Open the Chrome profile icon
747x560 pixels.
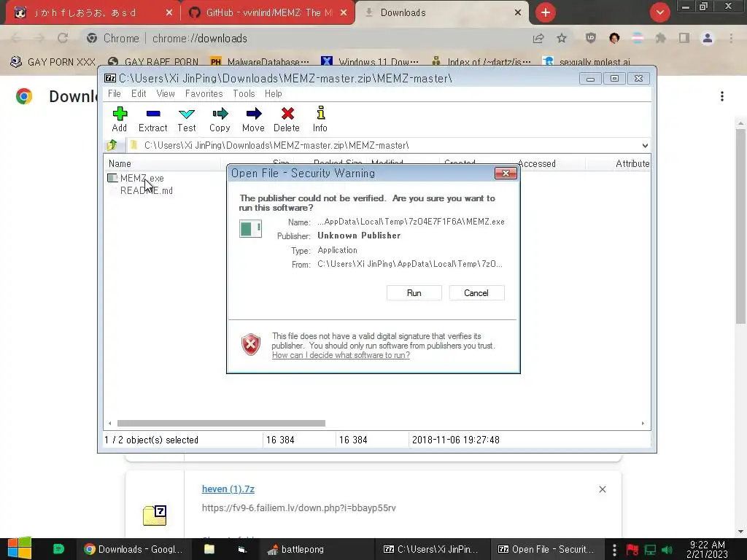708,38
